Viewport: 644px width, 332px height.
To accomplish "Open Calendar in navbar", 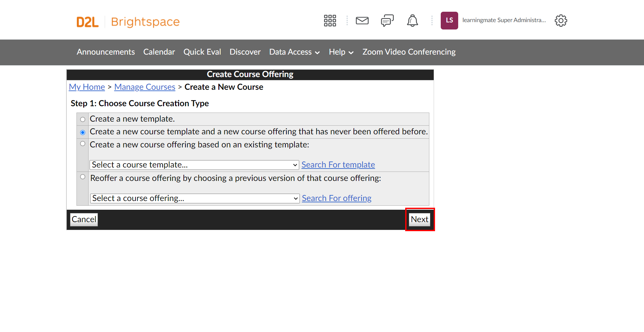I will pyautogui.click(x=159, y=52).
